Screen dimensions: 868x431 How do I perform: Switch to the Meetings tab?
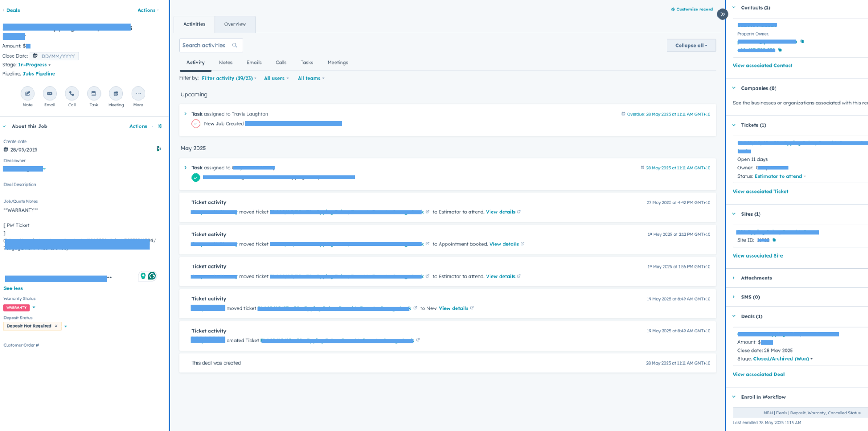tap(338, 63)
